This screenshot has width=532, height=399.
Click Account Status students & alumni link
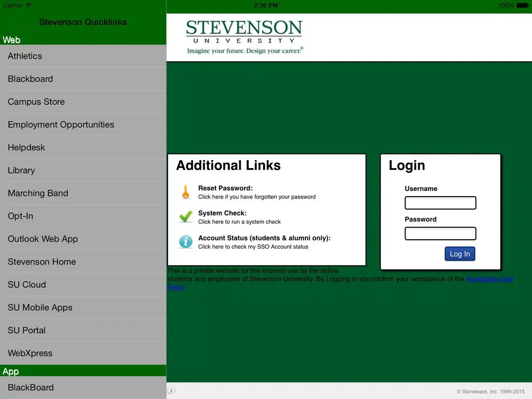[264, 238]
